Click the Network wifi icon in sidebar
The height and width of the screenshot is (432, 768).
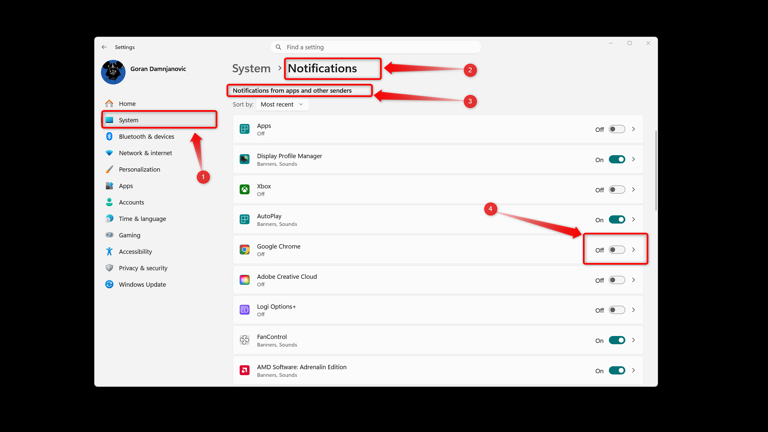tap(109, 153)
